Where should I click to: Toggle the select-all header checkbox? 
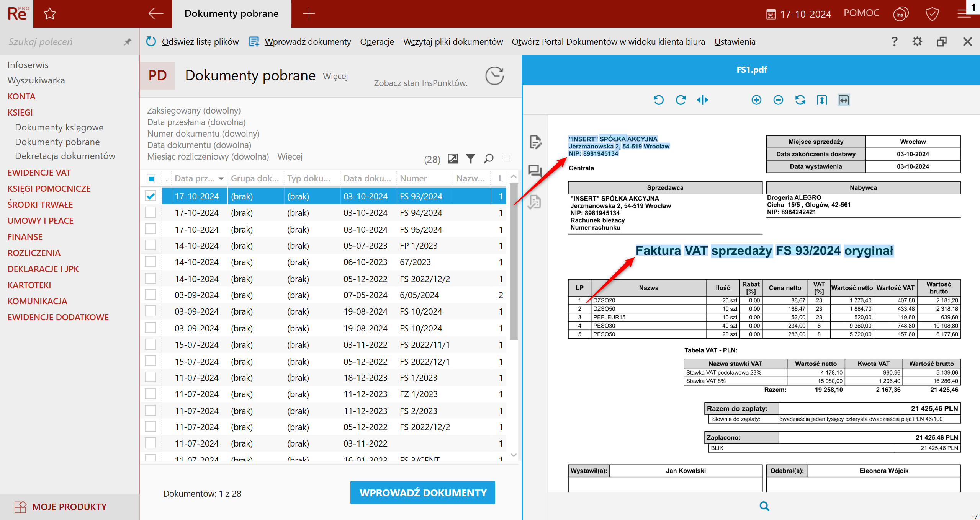click(x=151, y=179)
